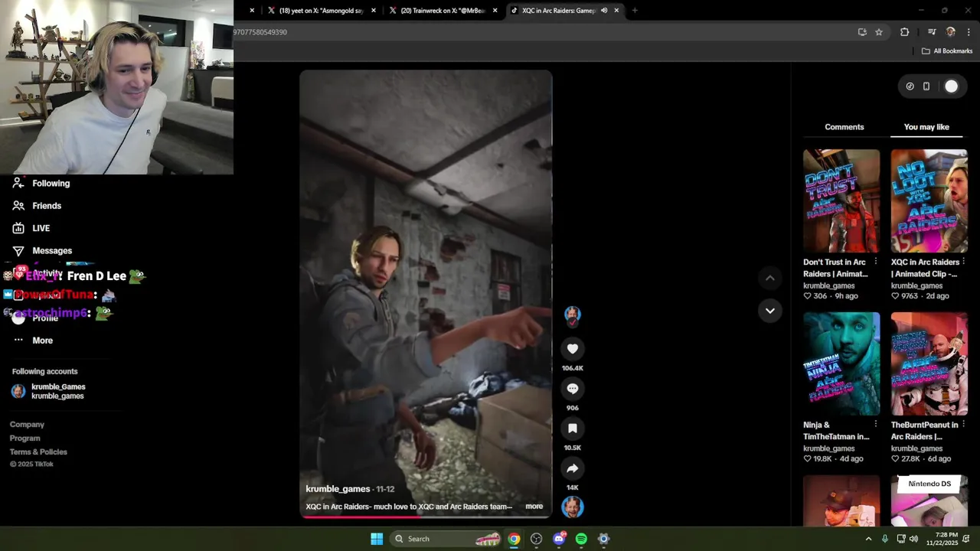The width and height of the screenshot is (980, 551).
Task: Open 'Ninja & TimTheTatman' video thumbnail
Action: click(x=841, y=364)
